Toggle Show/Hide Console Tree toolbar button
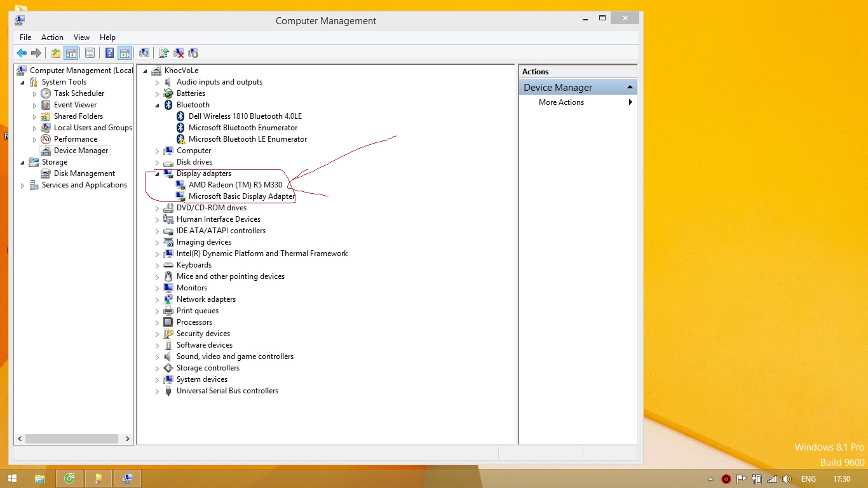The image size is (868, 488). 71,53
